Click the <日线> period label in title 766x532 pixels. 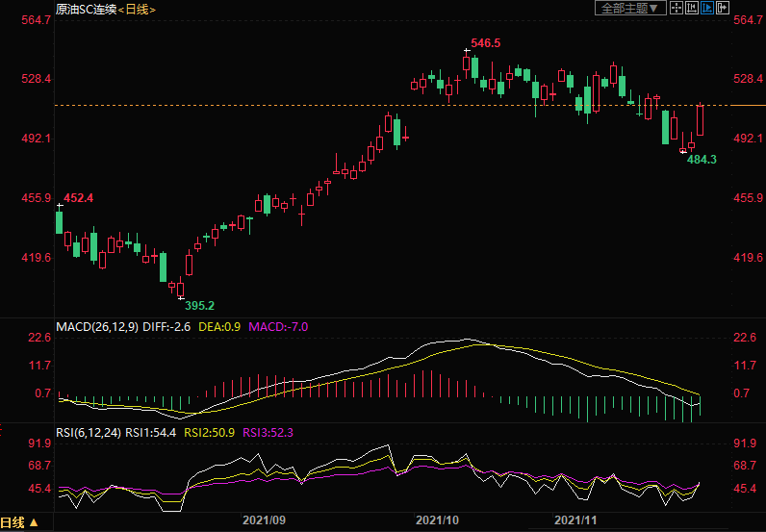click(136, 9)
